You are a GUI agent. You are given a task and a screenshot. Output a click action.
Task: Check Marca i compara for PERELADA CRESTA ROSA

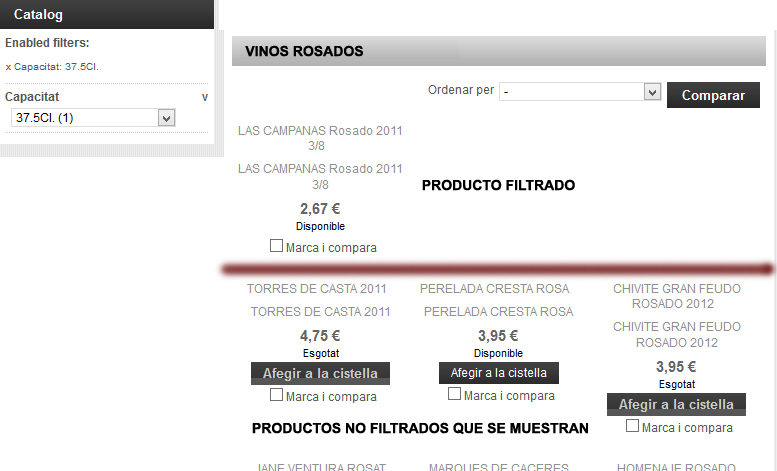454,394
